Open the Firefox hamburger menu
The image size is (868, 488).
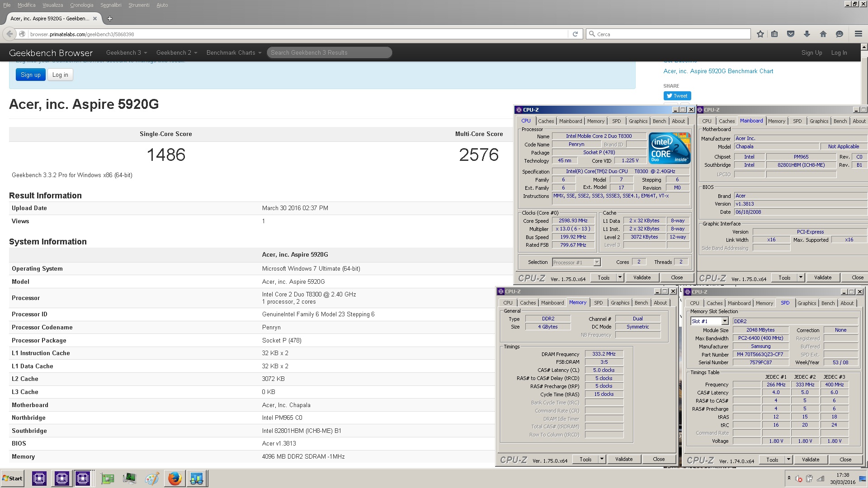click(858, 34)
